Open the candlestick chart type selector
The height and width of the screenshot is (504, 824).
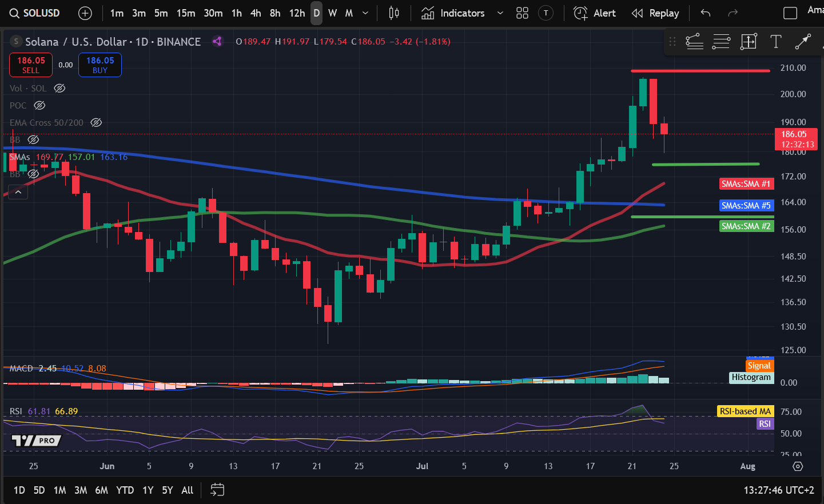[x=394, y=13]
